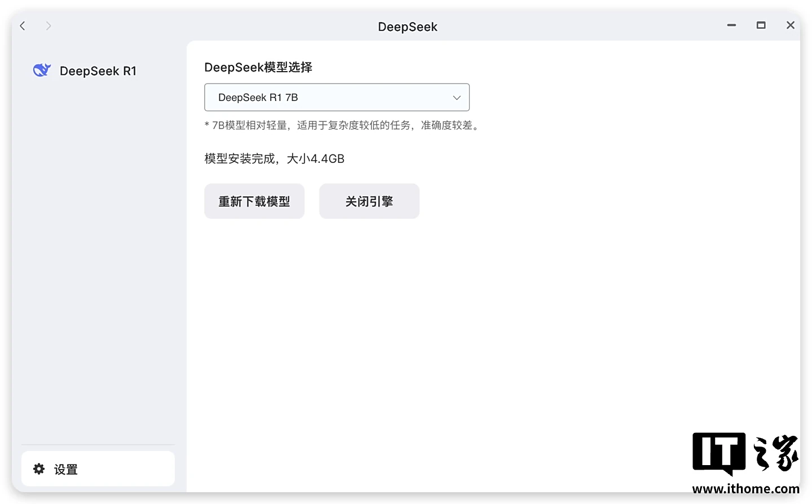This screenshot has height=504, width=812.
Task: Click the forward navigation arrow
Action: tap(48, 26)
